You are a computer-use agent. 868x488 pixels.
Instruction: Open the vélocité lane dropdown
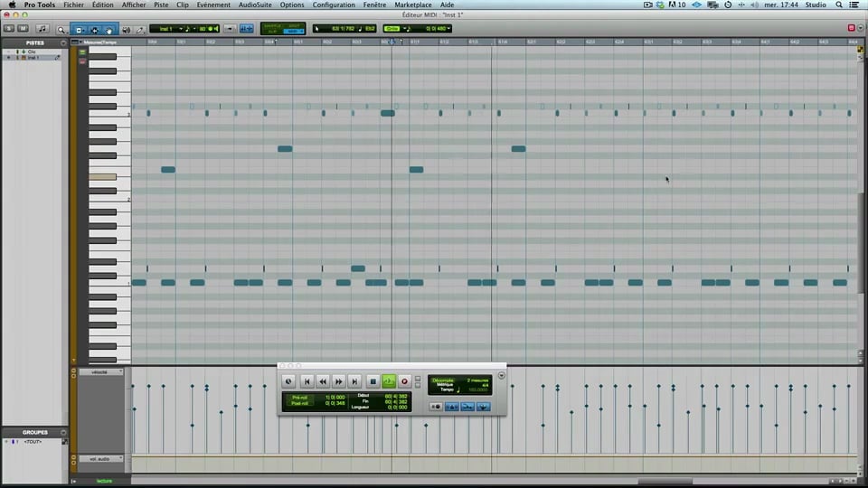(100, 371)
